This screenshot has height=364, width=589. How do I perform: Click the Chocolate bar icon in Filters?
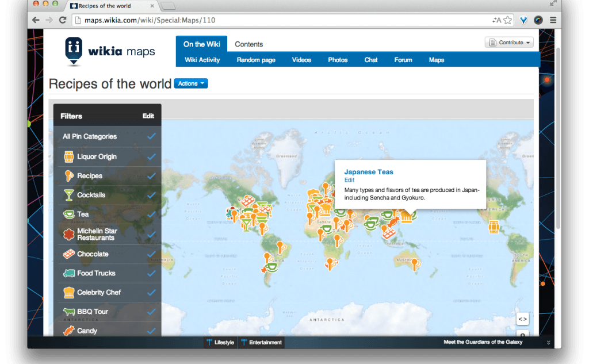click(68, 254)
